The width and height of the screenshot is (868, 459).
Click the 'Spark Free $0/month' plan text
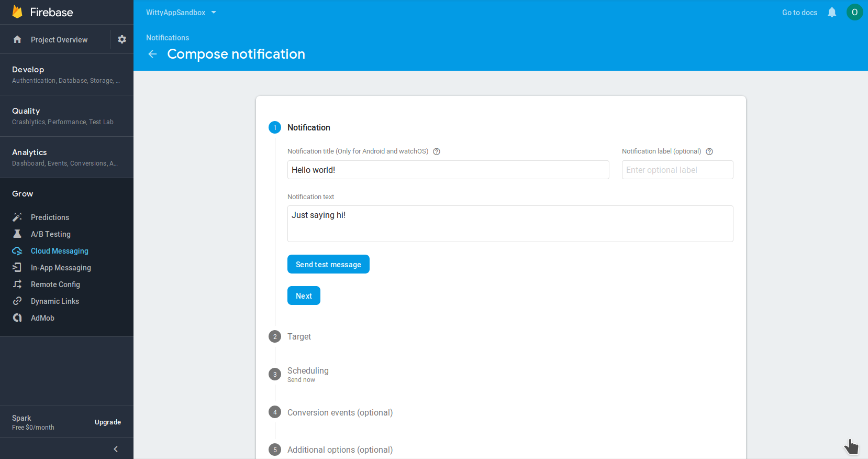(x=33, y=422)
